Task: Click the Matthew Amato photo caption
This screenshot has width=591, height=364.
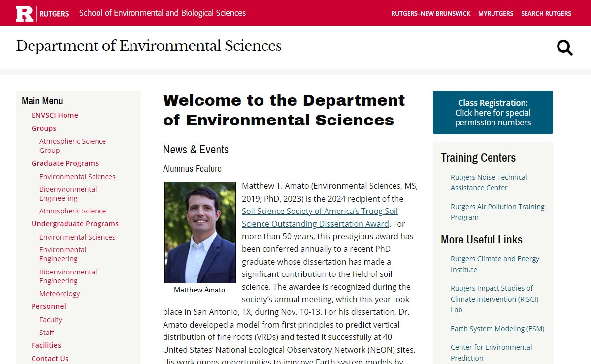Action: click(199, 290)
